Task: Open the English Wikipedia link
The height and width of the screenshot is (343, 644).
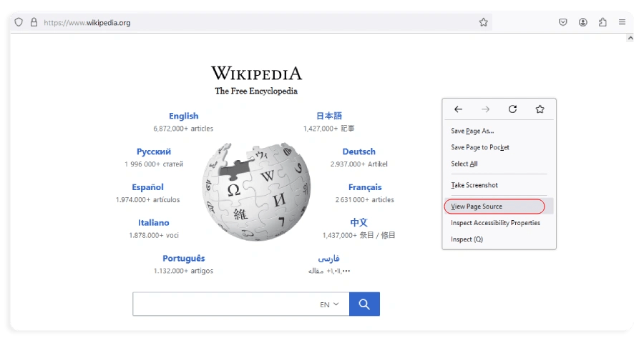Action: [184, 116]
